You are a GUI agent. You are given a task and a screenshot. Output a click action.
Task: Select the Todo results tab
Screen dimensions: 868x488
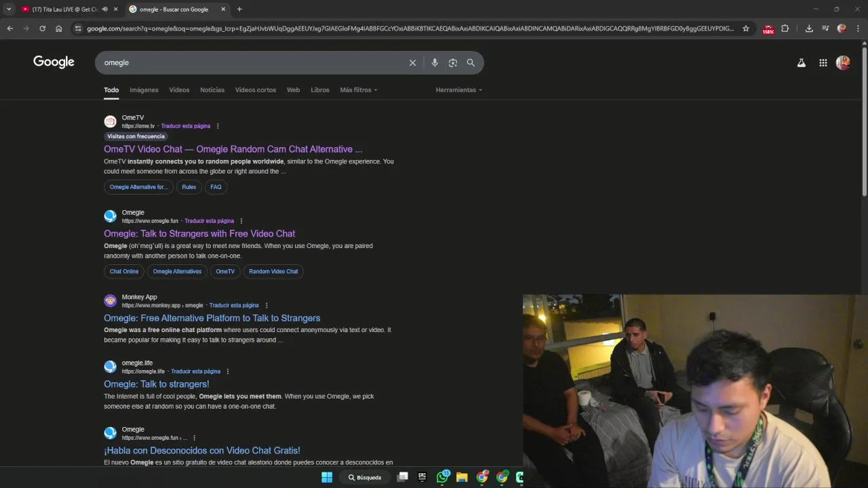click(111, 90)
